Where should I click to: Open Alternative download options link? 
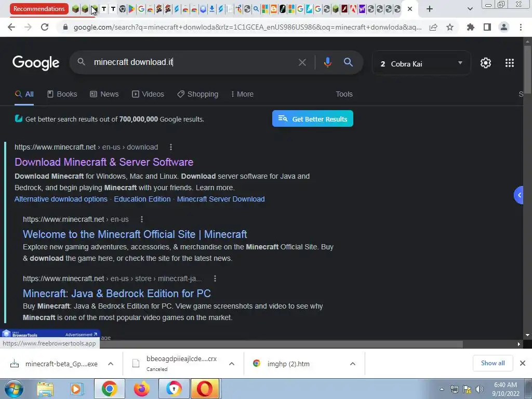61,199
